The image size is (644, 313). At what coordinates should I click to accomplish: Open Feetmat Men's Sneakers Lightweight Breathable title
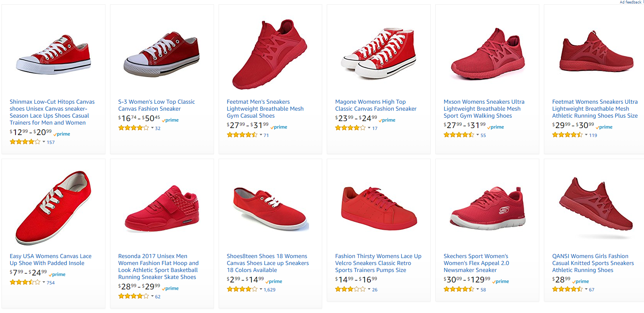click(265, 109)
